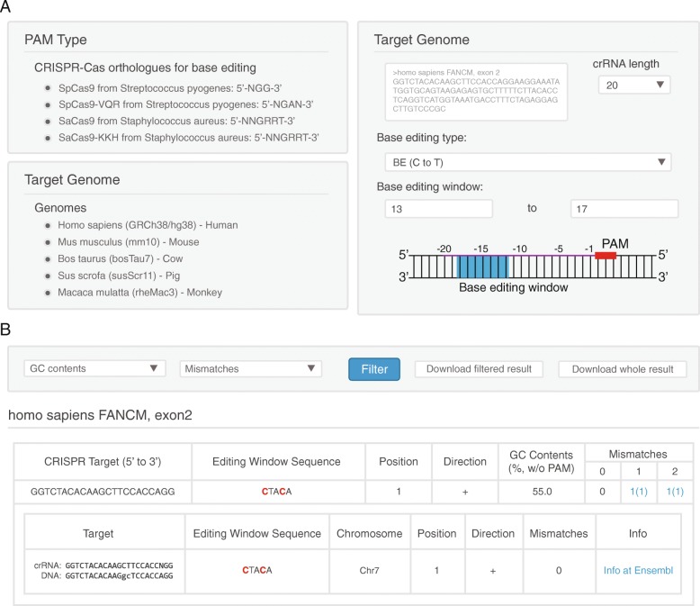Screen dimensions: 700x606
Task: Click the crRNA sequence GGTCTACACAAGCTTCCACCNGG
Action: click(x=119, y=565)
